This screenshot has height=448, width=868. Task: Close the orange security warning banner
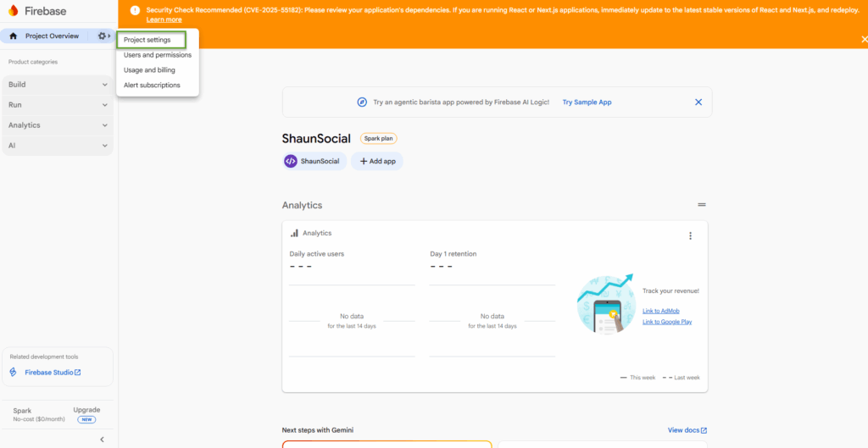click(x=864, y=39)
